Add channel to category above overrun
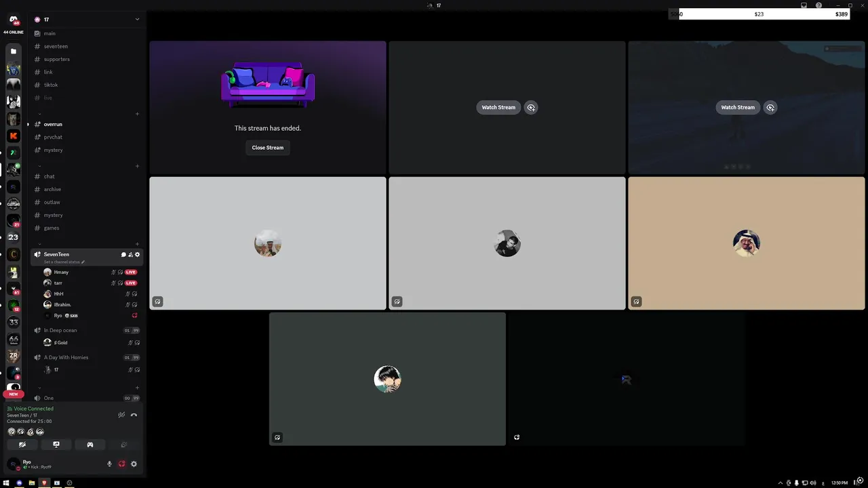Screen dimensions: 868x488 tap(137, 113)
